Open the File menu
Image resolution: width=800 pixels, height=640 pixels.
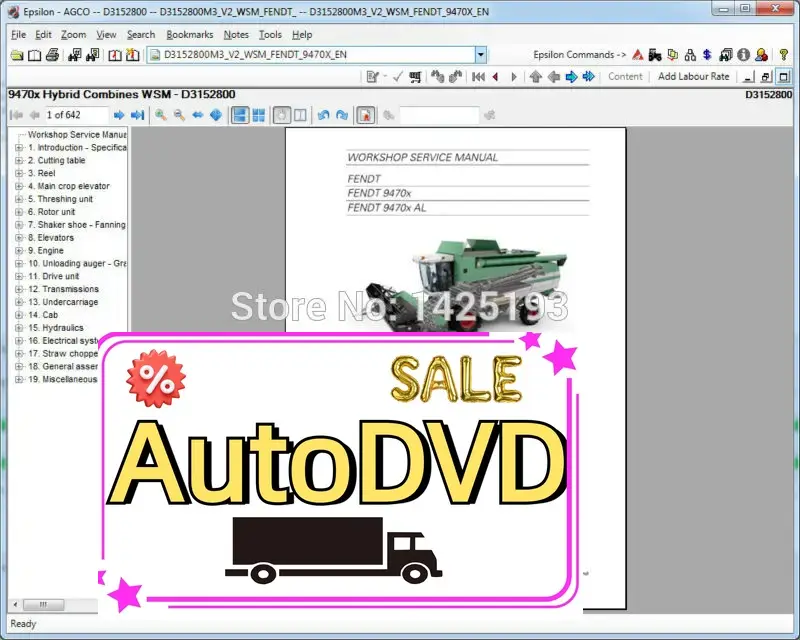pos(18,35)
